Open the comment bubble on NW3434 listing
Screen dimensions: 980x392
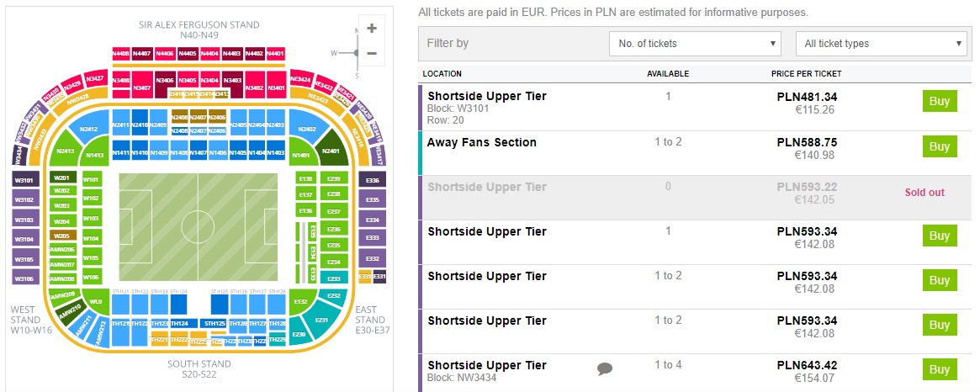604,368
